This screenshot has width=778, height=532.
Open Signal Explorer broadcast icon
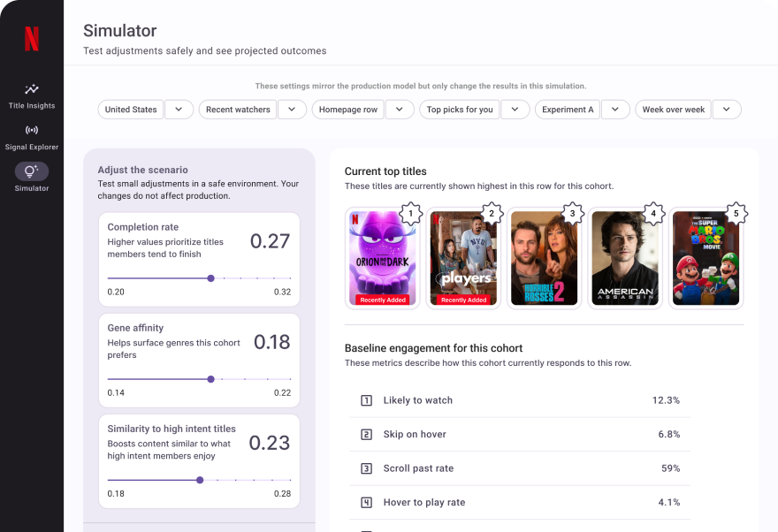click(x=32, y=130)
